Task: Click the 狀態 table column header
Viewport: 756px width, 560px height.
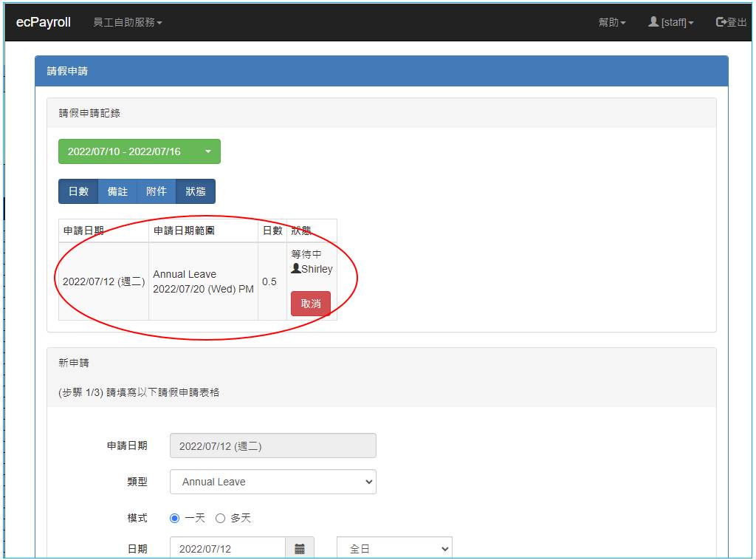Action: click(312, 231)
